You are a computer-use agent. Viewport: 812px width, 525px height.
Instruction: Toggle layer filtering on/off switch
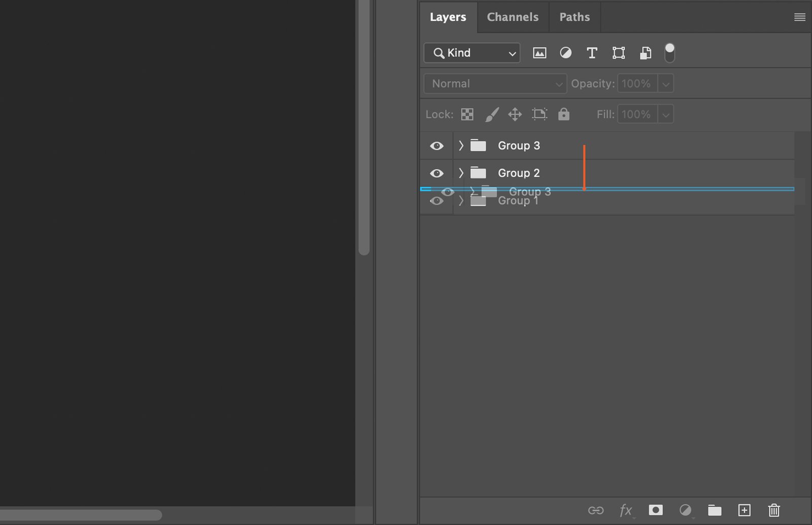tap(669, 53)
